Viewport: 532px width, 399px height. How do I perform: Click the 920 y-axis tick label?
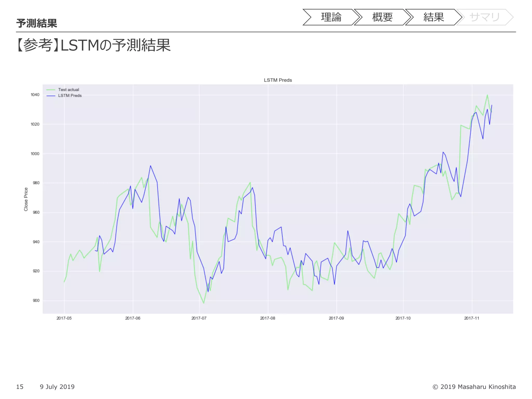point(36,271)
